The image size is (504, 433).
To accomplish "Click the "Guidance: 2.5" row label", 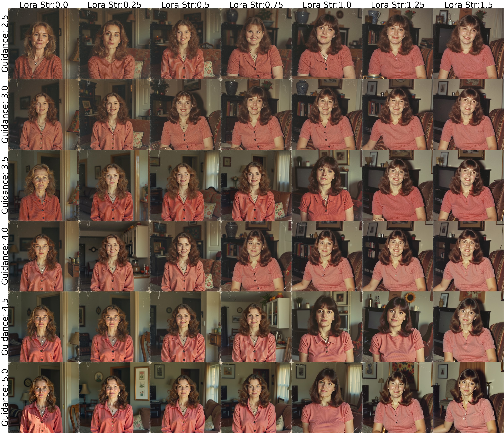I will (x=4, y=44).
